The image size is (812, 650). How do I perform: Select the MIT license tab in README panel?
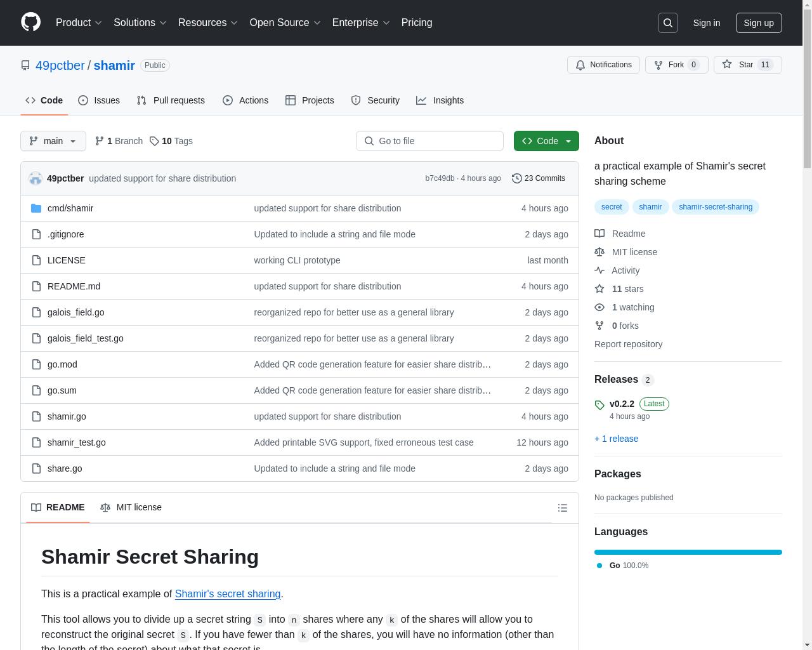point(131,507)
